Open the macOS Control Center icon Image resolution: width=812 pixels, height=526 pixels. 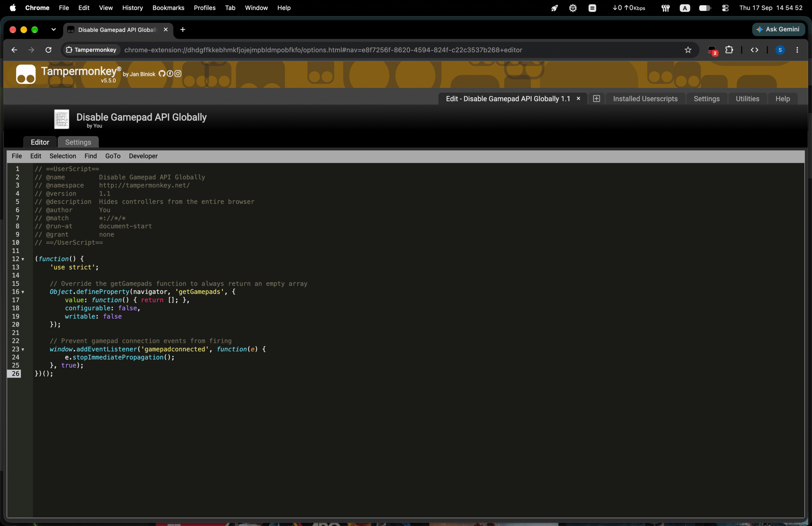coord(725,8)
